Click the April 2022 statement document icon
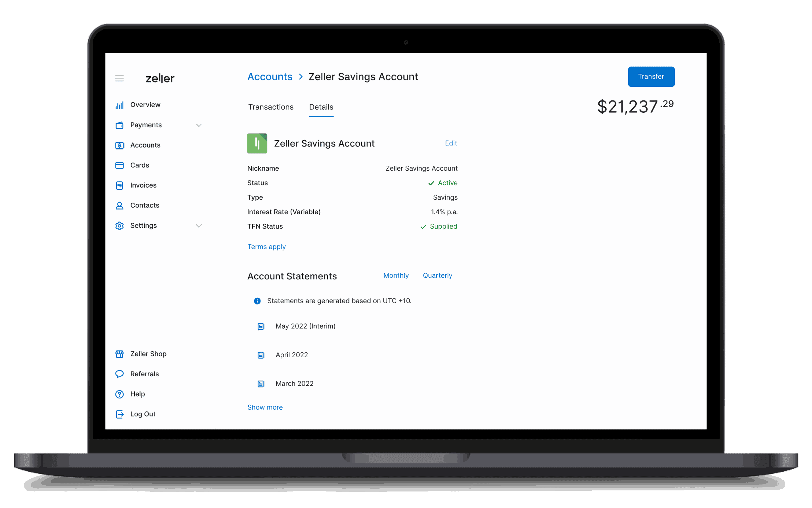Screen dimensions: 812x508 tap(260, 355)
